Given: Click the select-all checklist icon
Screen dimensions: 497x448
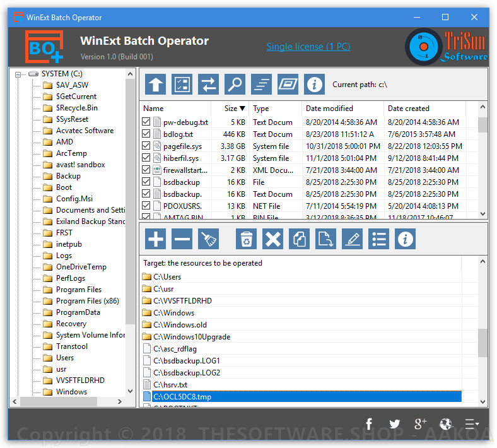Looking at the screenshot, I should click(x=182, y=85).
